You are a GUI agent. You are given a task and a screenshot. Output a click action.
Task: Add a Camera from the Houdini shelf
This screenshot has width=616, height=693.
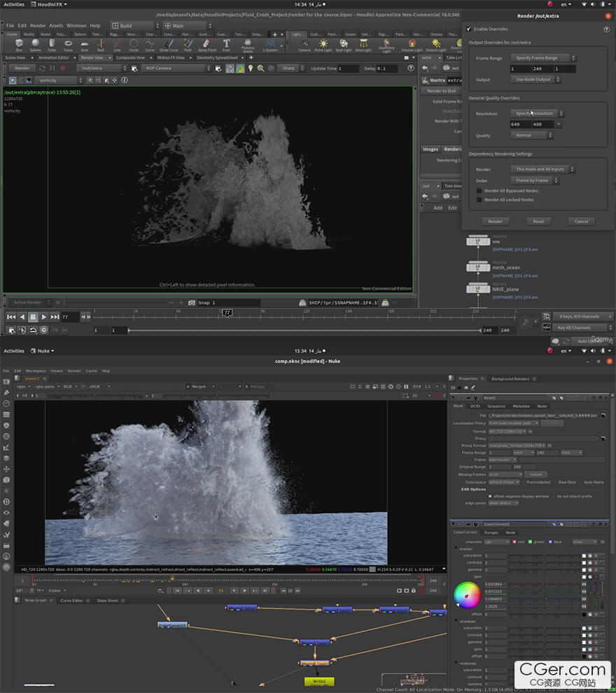(x=304, y=45)
